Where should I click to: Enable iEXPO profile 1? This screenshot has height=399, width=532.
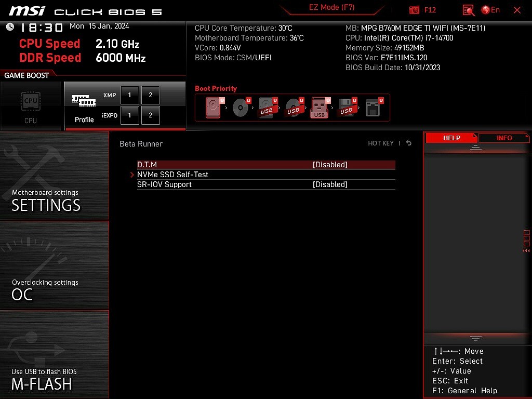129,115
